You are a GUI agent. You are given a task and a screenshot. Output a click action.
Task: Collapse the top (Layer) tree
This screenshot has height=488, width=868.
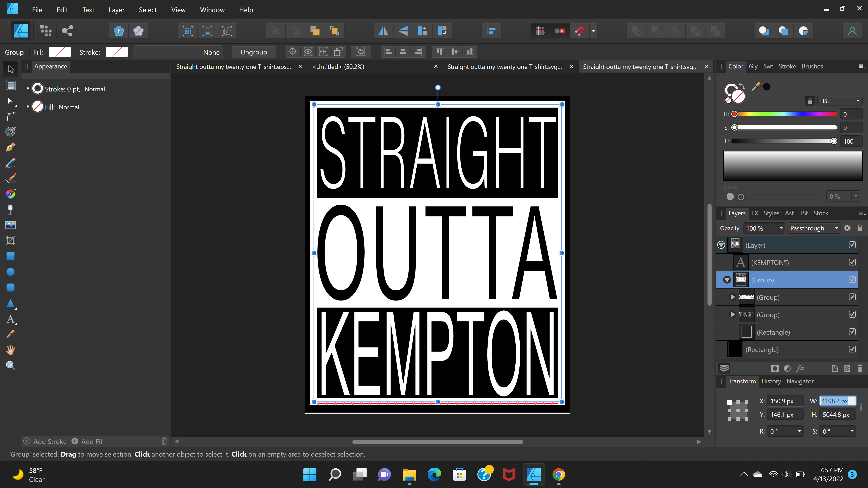721,245
